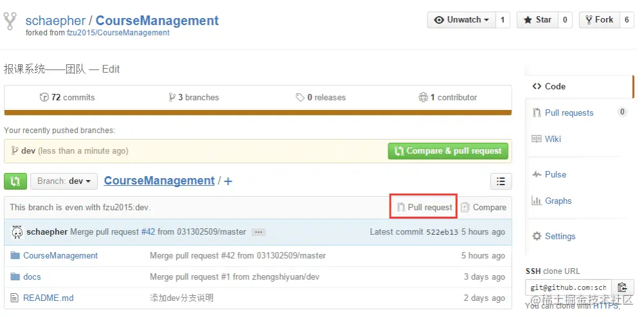
Task: Open the Branch: dev dropdown
Action: coord(64,181)
